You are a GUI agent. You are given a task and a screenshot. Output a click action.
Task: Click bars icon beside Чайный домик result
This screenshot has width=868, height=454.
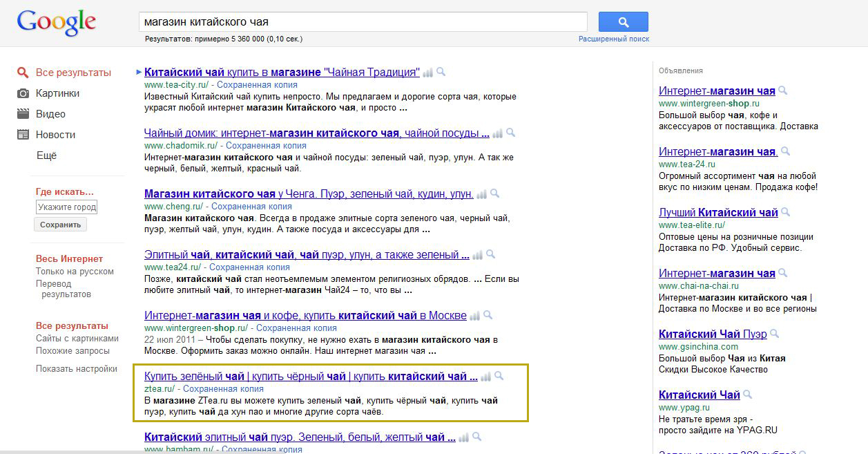click(498, 133)
